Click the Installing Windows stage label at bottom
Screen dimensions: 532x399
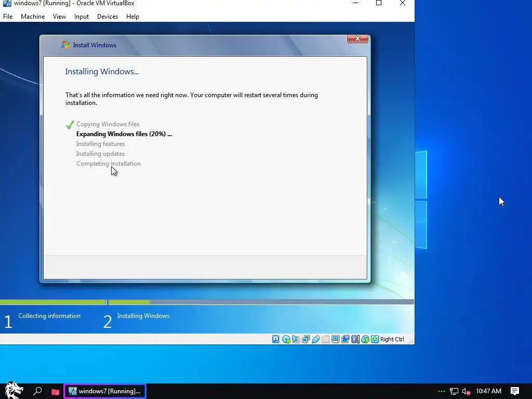pyautogui.click(x=143, y=316)
